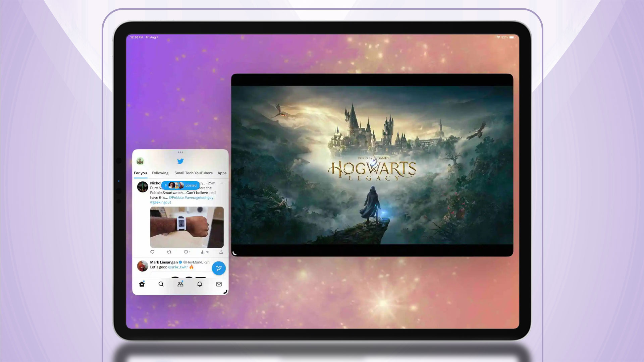The width and height of the screenshot is (644, 362).
Task: Open Communities in Twitter bottom bar
Action: (x=180, y=284)
